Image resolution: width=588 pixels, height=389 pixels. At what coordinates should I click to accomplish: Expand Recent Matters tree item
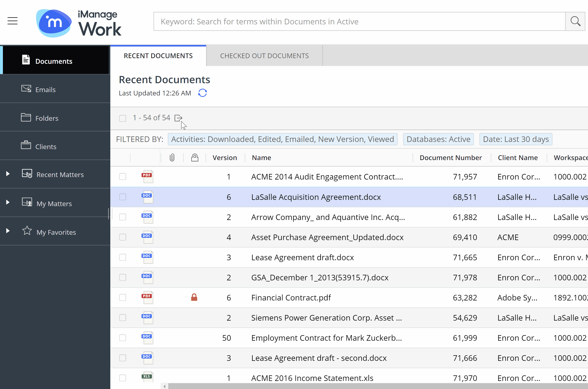8,174
